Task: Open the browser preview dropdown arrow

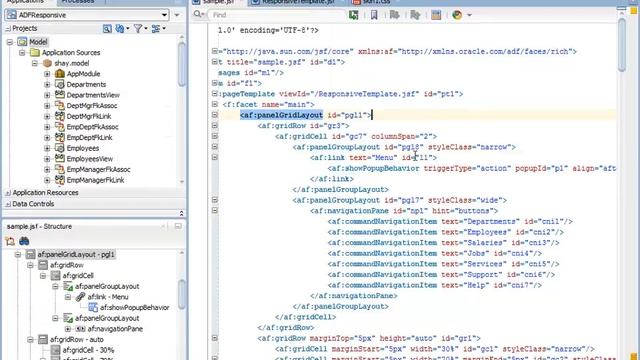Action: (x=469, y=15)
